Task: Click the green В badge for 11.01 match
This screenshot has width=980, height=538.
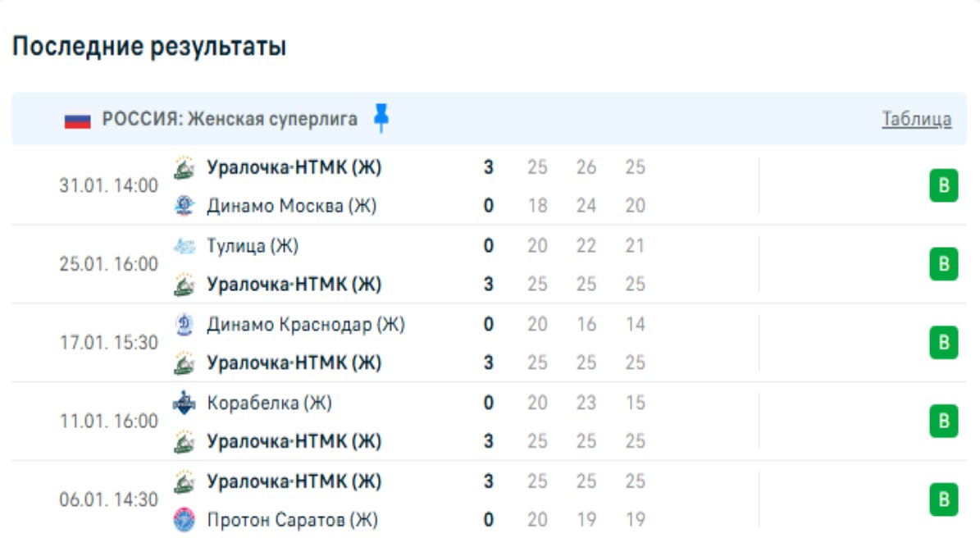Action: (x=943, y=422)
